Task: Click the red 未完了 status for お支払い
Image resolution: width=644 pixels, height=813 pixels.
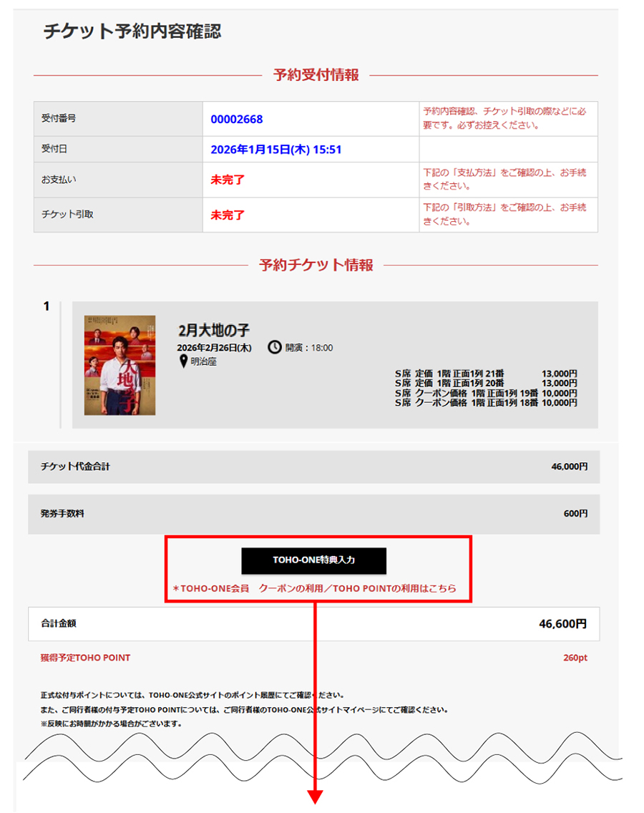Action: [x=227, y=180]
